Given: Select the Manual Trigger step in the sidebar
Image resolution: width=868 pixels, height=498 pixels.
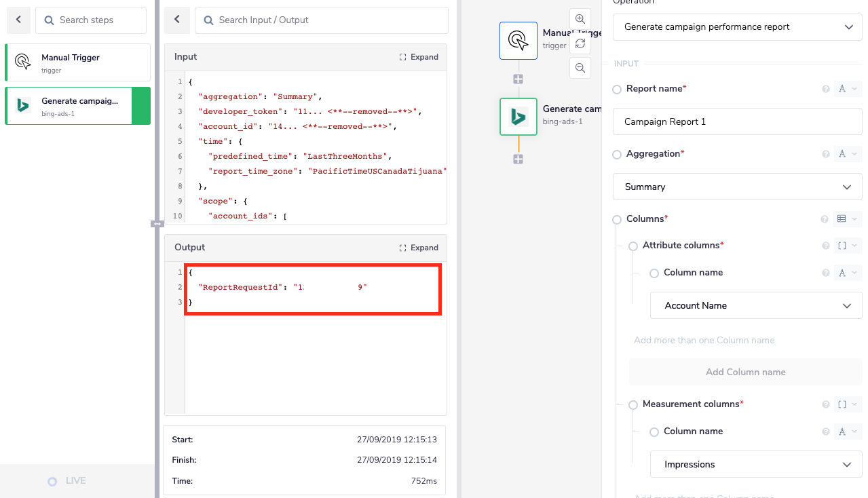Looking at the screenshot, I should (x=77, y=62).
